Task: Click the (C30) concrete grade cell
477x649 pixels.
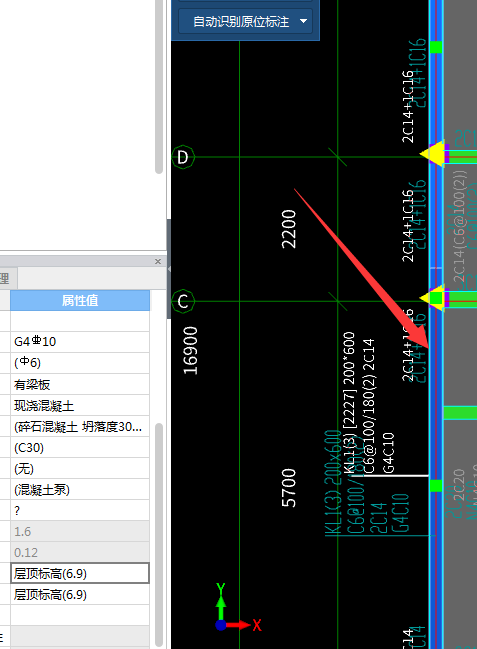Action: pos(80,447)
